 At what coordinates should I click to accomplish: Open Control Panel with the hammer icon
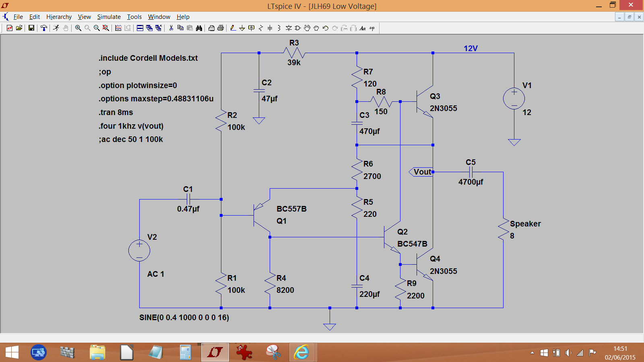click(43, 28)
